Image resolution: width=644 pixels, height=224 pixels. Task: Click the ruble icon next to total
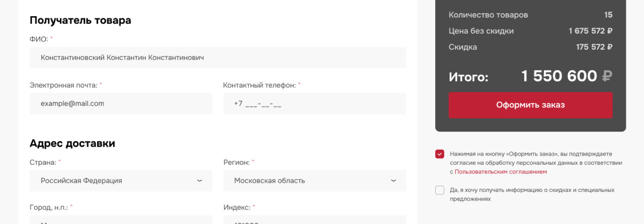[607, 76]
